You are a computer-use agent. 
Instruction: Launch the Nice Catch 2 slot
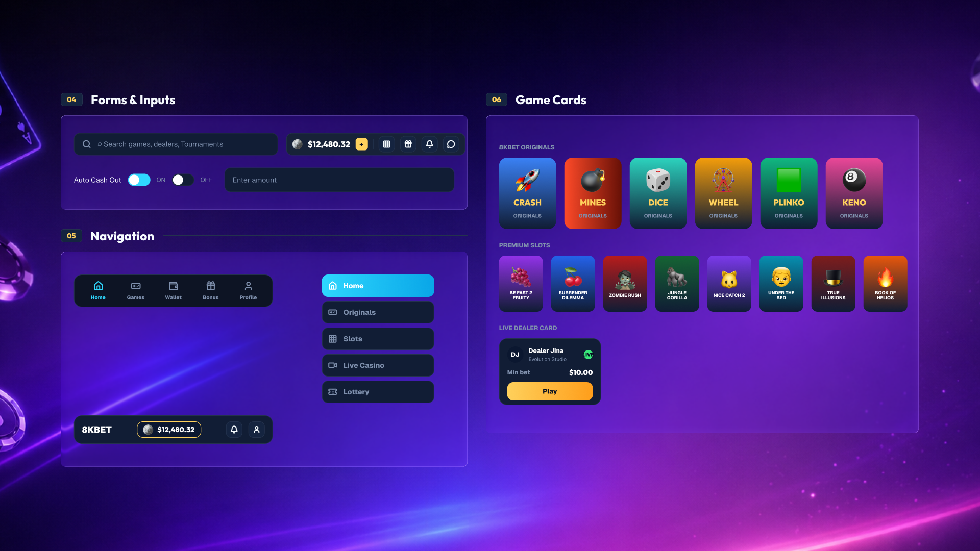[729, 284]
